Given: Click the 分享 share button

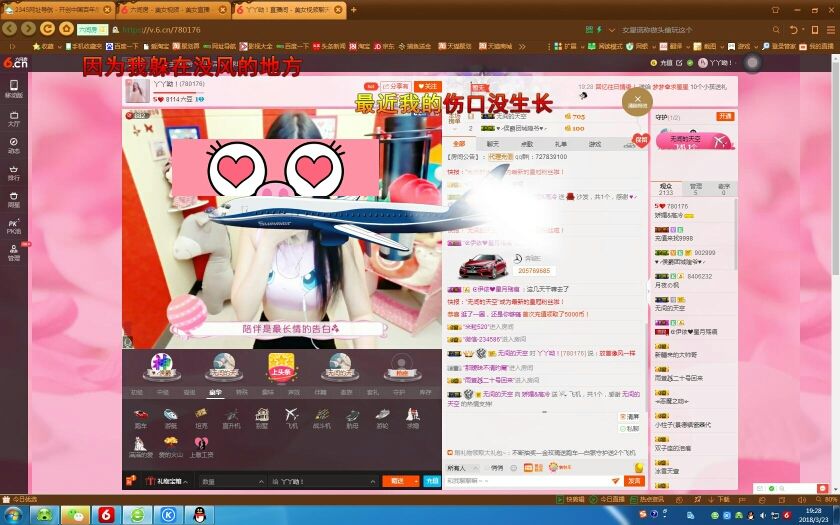Looking at the screenshot, I should [395, 86].
